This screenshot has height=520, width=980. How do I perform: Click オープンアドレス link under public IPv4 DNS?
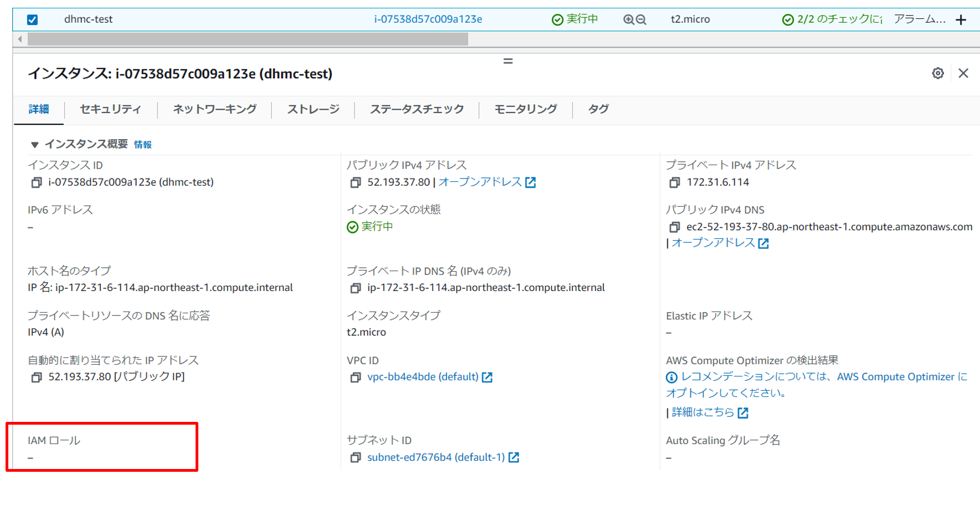[x=720, y=243]
